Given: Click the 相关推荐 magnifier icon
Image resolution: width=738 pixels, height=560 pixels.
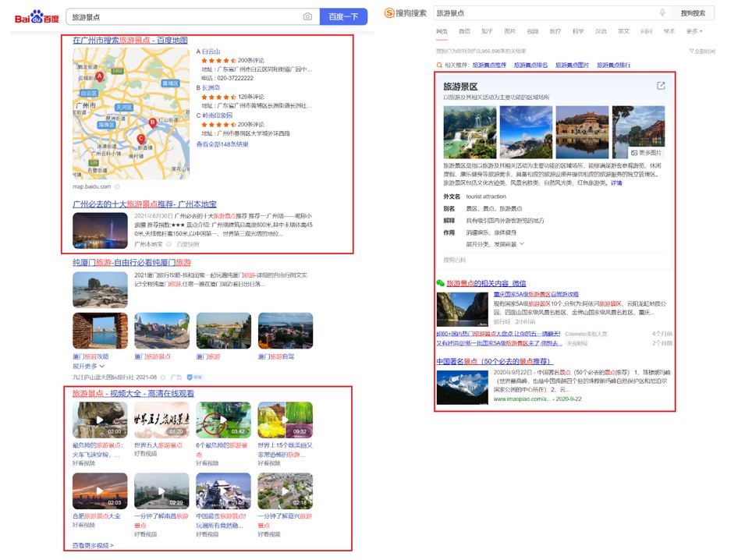Looking at the screenshot, I should (x=439, y=65).
